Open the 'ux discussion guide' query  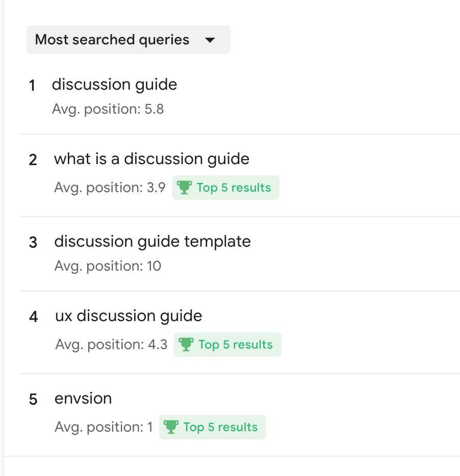point(129,316)
